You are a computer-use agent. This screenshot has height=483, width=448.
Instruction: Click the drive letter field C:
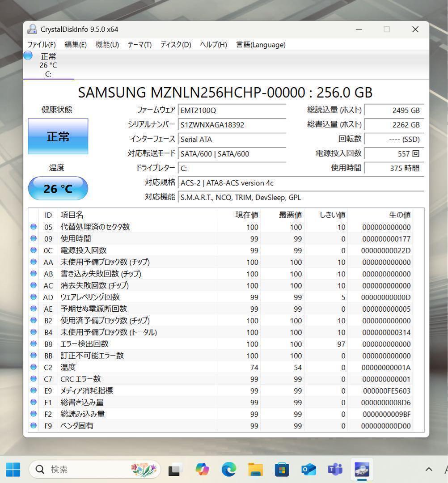[x=232, y=168]
